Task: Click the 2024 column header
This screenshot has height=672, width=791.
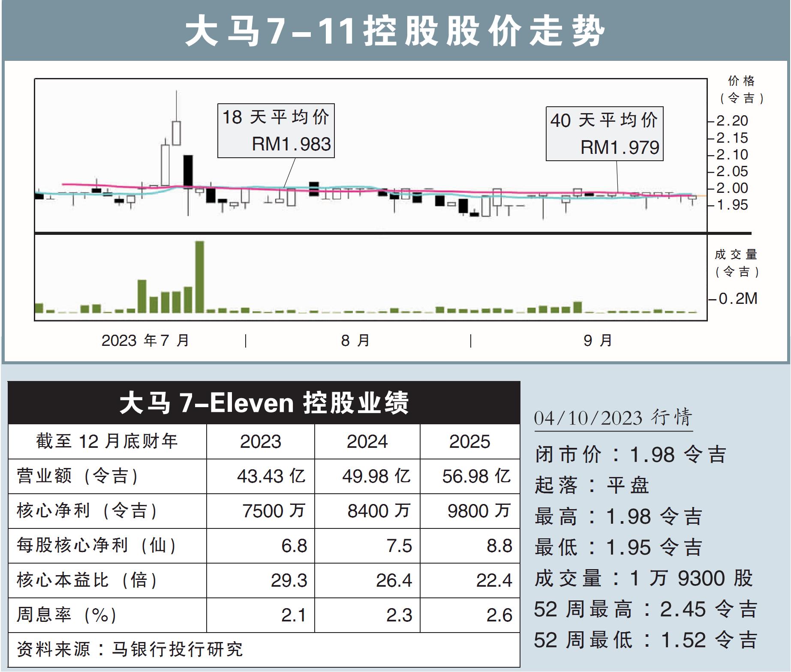Action: click(x=367, y=442)
